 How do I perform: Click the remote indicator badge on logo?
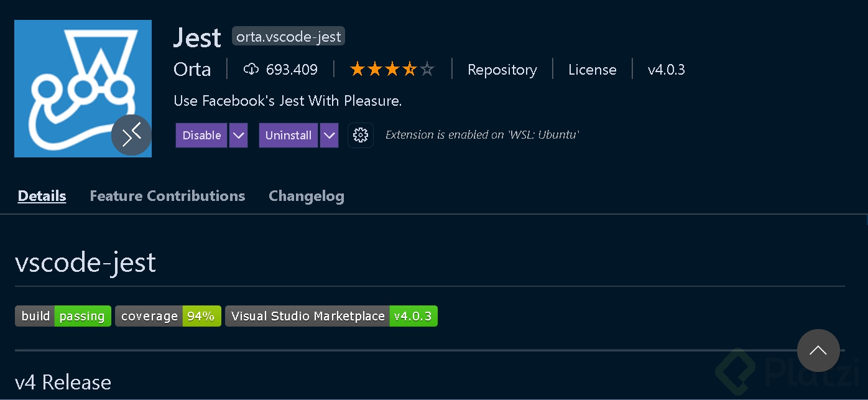click(131, 135)
